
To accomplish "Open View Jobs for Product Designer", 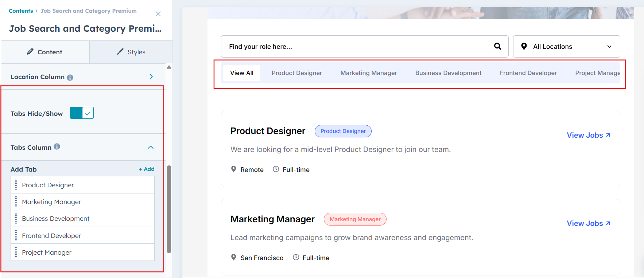I will point(588,135).
